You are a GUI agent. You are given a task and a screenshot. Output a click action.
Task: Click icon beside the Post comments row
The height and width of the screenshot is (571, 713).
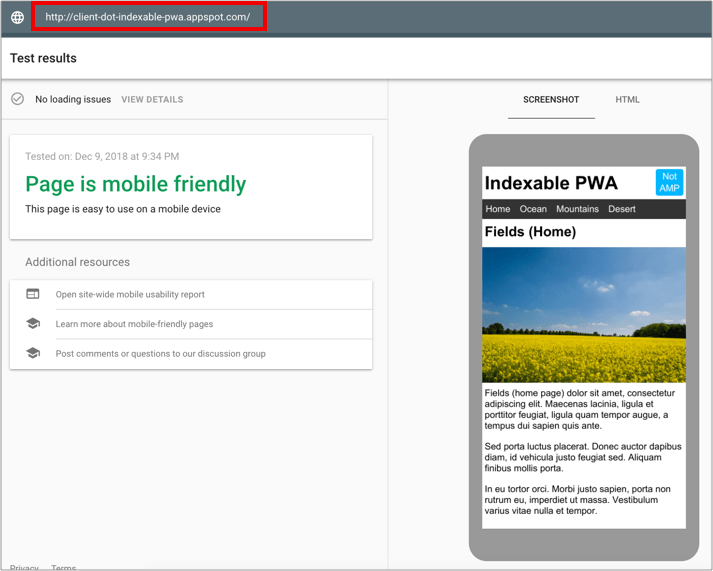click(33, 353)
